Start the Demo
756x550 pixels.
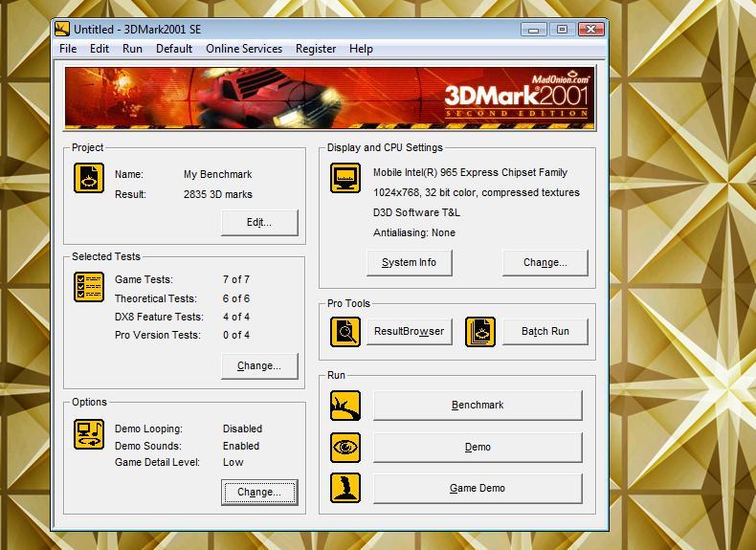coord(478,447)
